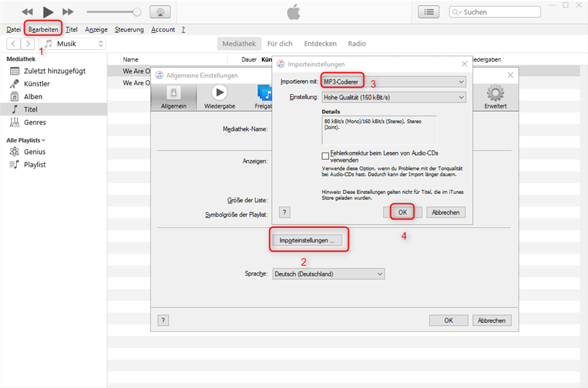Open the ? help menu in the menu bar
588x388 pixels.
point(183,29)
